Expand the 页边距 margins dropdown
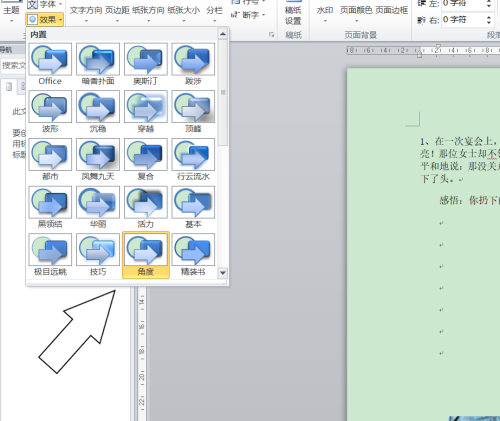The width and height of the screenshot is (500, 421). (117, 13)
